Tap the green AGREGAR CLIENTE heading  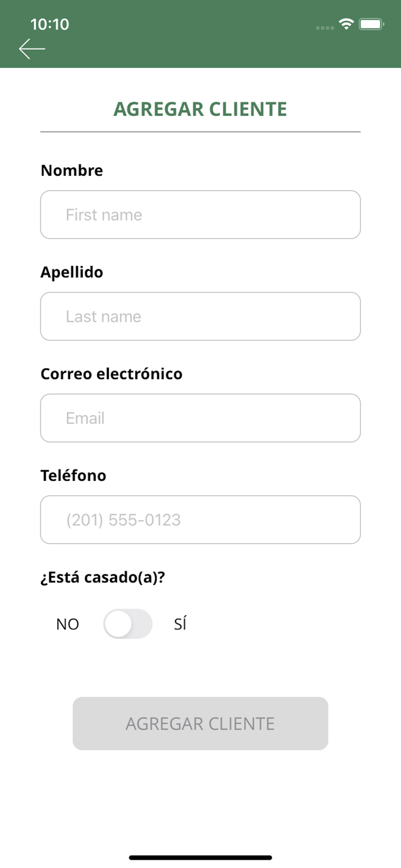[200, 109]
